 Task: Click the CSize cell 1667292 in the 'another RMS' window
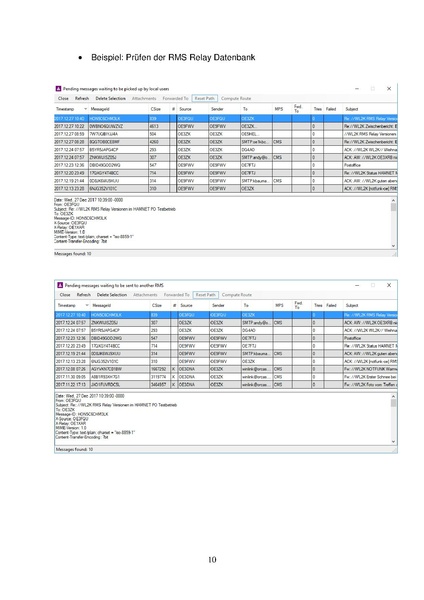point(159,369)
